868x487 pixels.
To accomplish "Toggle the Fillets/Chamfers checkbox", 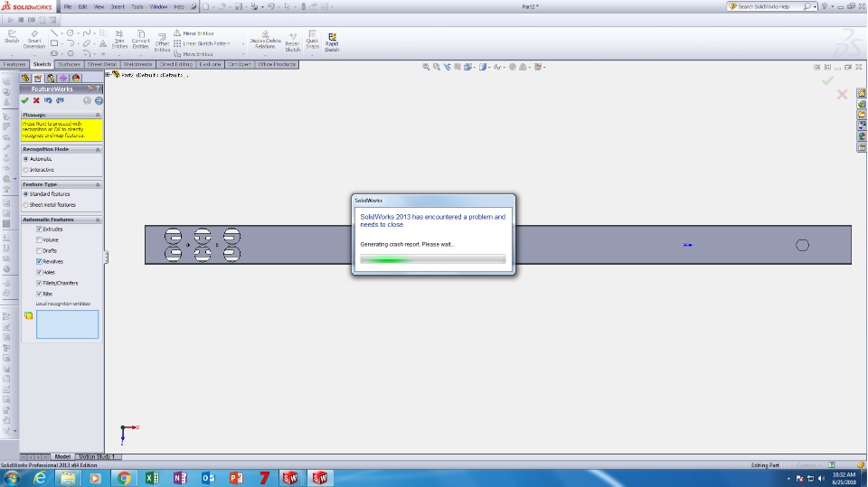I will [39, 284].
